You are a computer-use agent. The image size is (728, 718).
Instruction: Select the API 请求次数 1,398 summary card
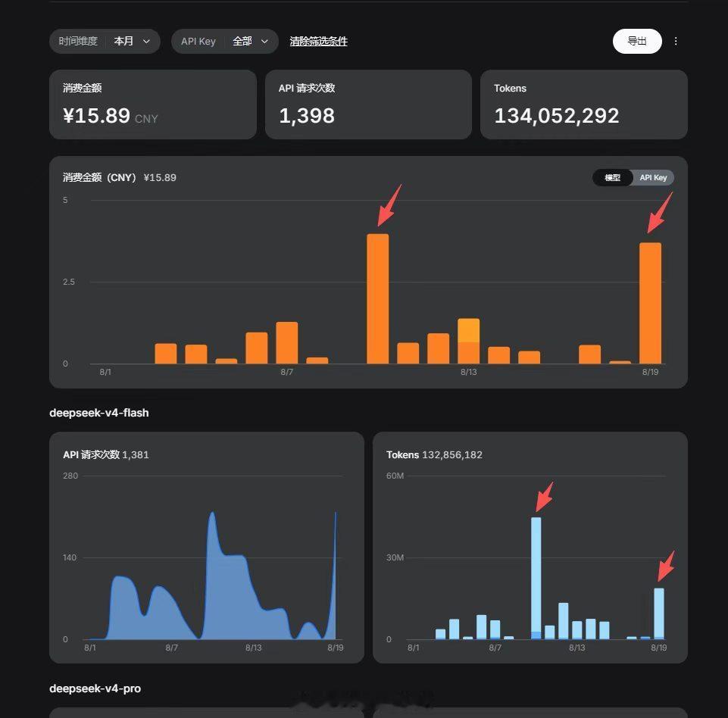coord(368,105)
